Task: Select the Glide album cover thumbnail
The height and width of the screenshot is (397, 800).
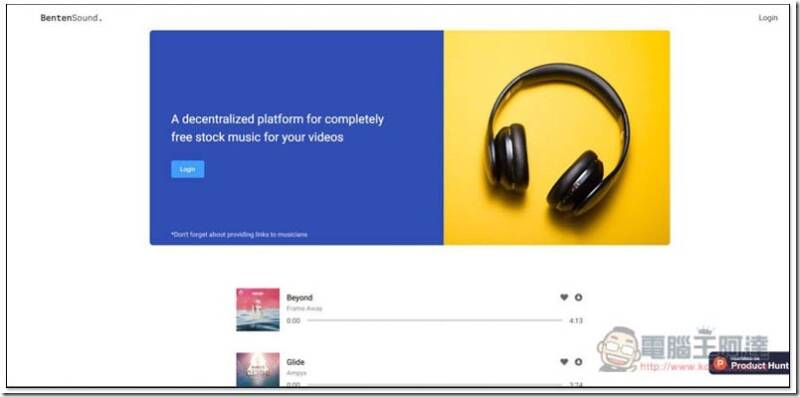Action: 258,370
